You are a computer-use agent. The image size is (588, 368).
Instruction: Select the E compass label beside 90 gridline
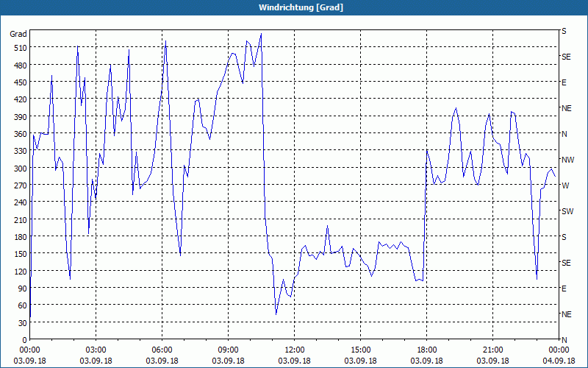click(x=564, y=289)
